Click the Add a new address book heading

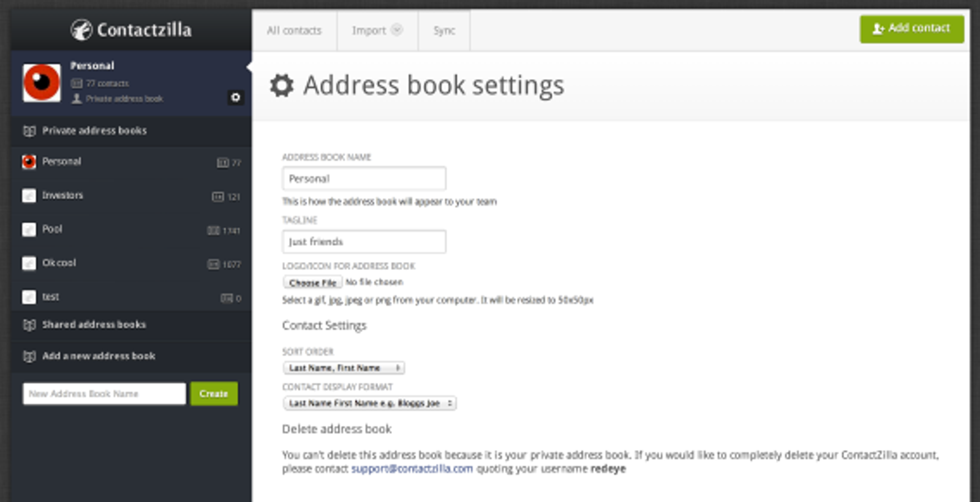(x=99, y=356)
